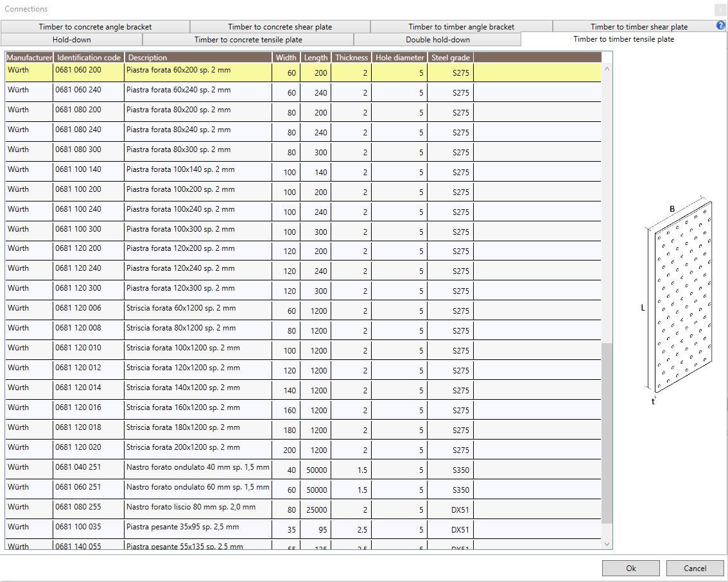
Task: Select 'Piastra forata 80x300 sp. 2 mm'
Action: pyautogui.click(x=303, y=152)
